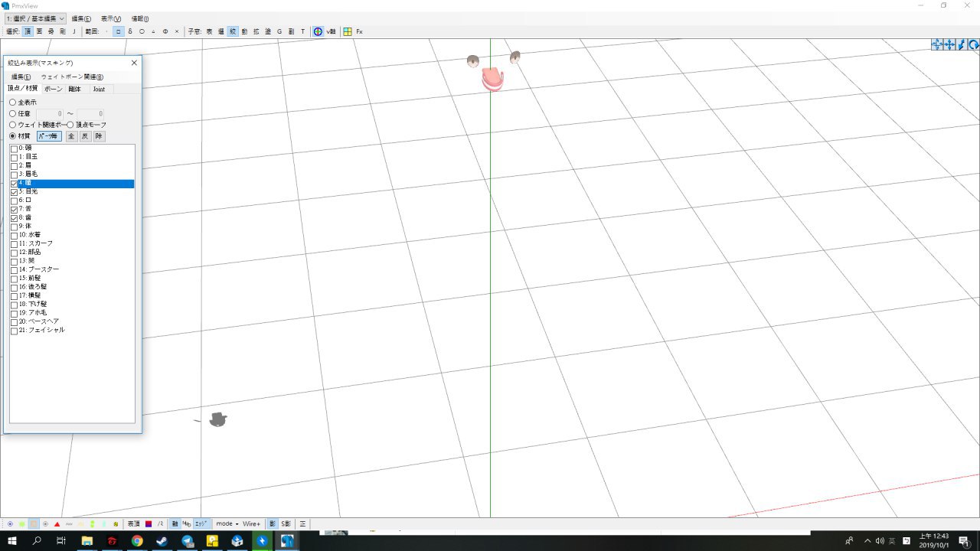Open Steam from the Windows taskbar
Screen dimensions: 980x551
162,541
